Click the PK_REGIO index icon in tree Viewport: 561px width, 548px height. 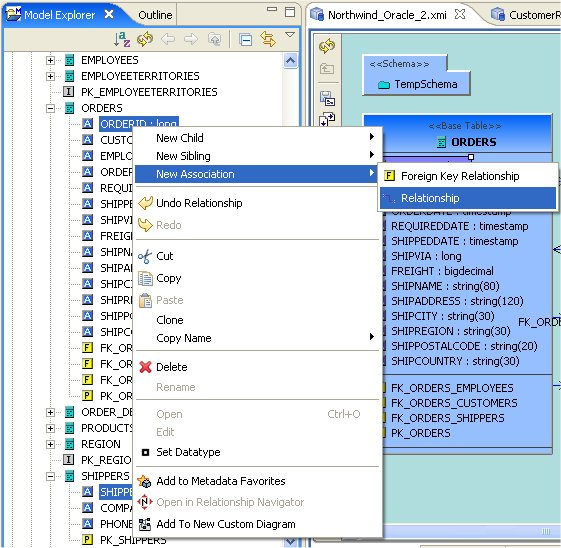(68, 460)
